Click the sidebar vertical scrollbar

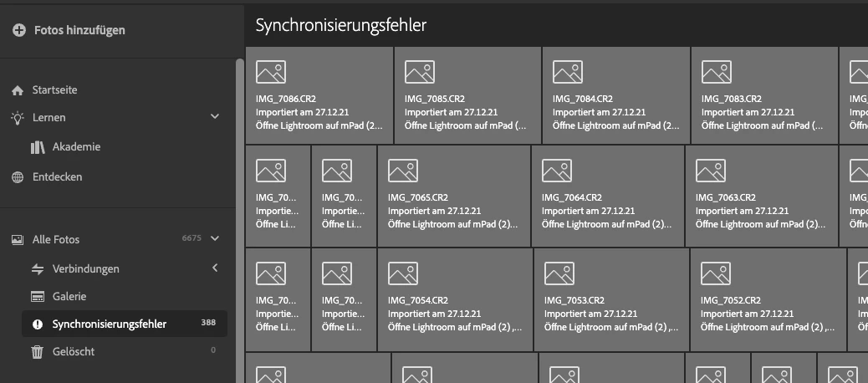tap(240, 220)
